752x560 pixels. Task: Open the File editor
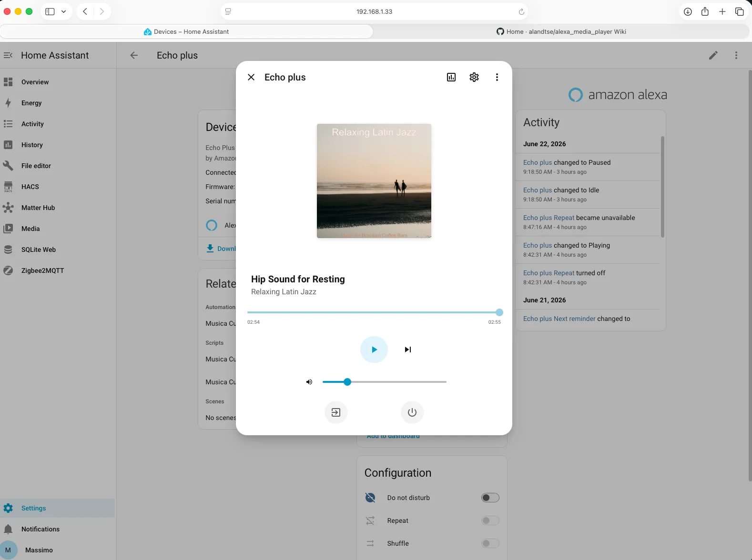tap(58, 166)
